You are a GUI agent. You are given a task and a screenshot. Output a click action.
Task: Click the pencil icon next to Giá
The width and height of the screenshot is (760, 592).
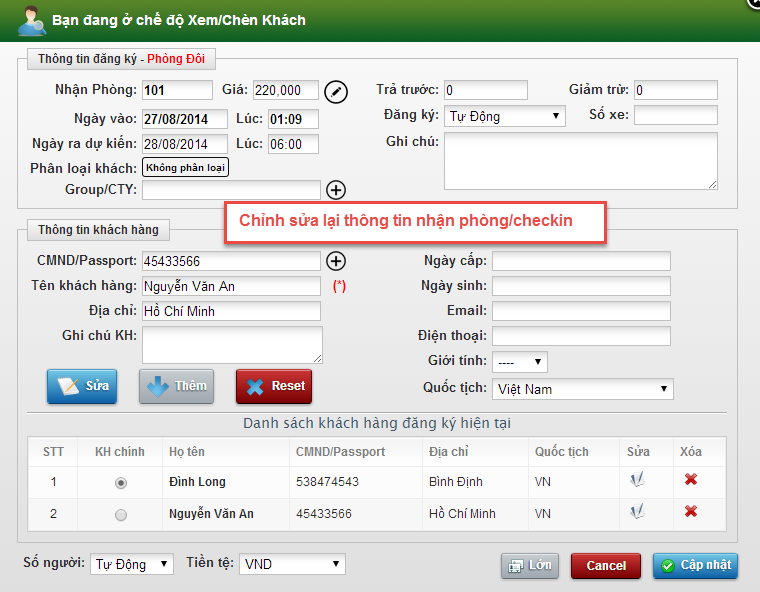pos(337,92)
